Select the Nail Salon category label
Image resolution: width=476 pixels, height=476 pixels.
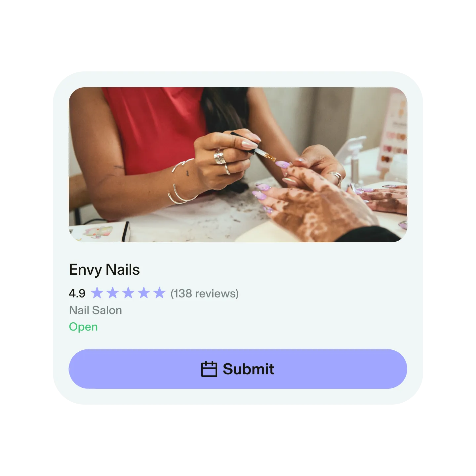pos(96,310)
